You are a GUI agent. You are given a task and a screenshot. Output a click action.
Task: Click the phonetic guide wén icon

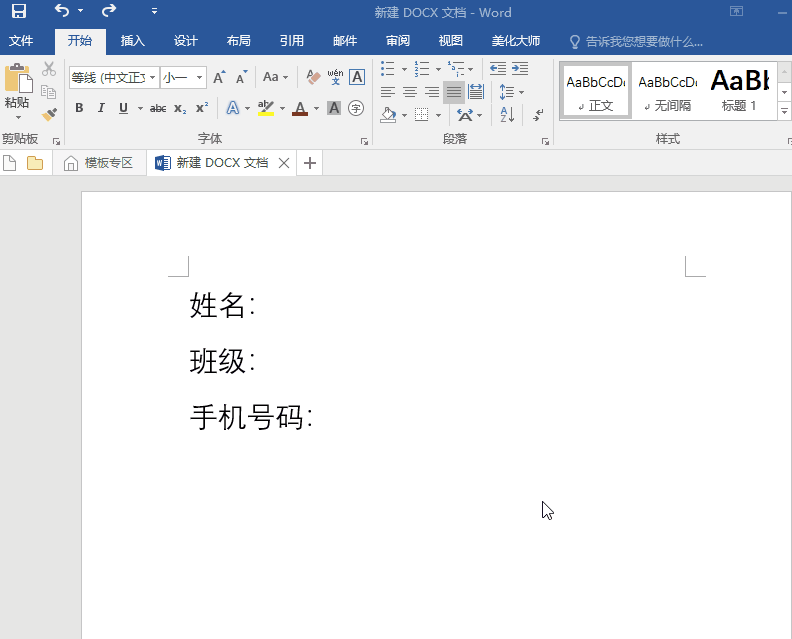tap(335, 77)
